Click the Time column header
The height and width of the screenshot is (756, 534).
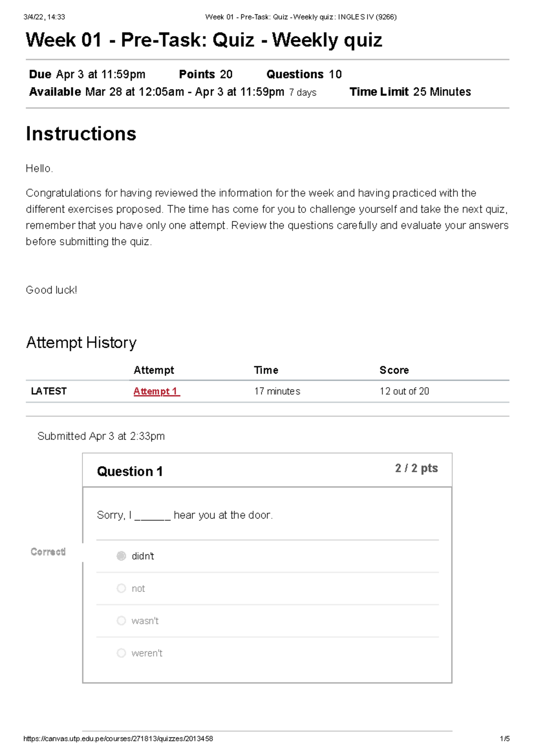coord(266,370)
